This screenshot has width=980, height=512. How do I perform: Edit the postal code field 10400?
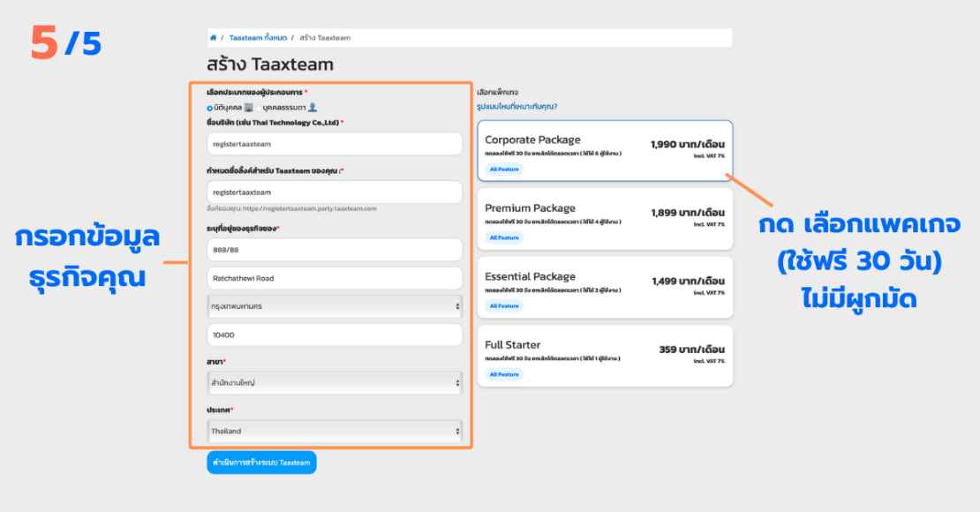point(335,335)
